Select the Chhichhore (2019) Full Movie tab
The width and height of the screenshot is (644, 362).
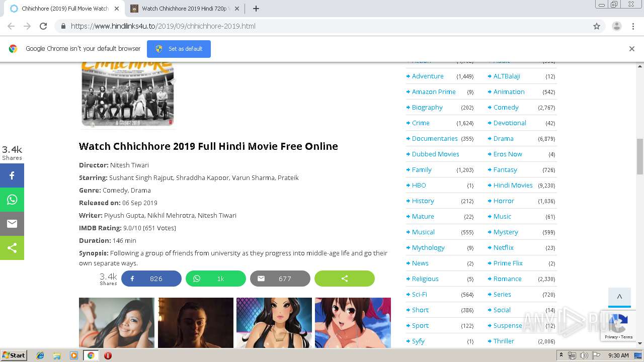(x=64, y=9)
